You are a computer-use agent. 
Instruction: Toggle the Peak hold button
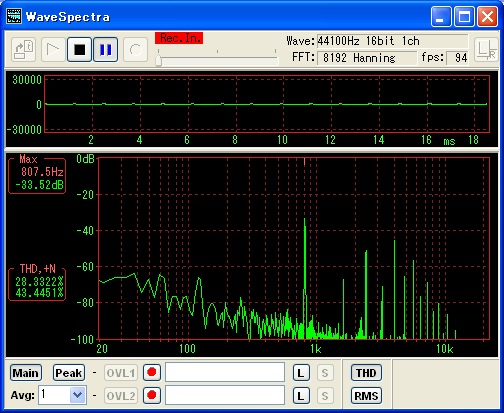(x=69, y=373)
